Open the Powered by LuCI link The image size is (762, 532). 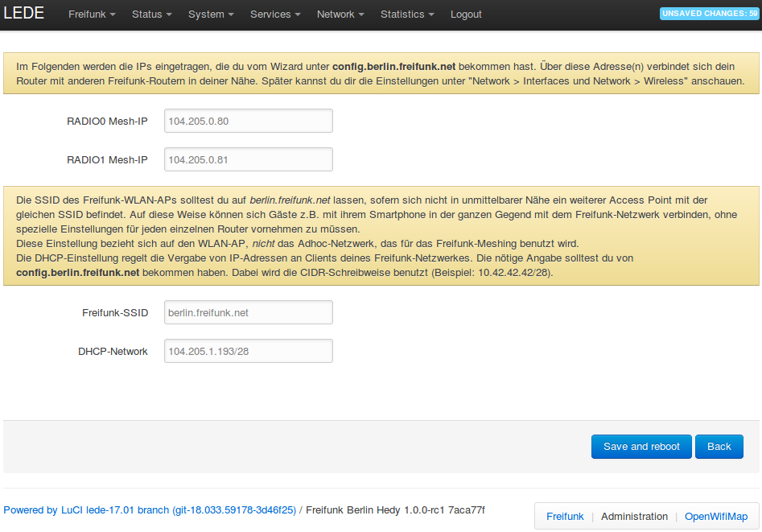(150, 509)
